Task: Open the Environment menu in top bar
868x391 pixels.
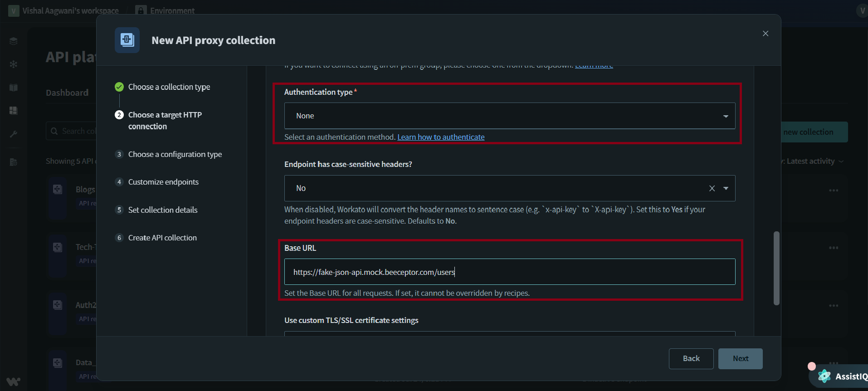Action: click(x=166, y=10)
